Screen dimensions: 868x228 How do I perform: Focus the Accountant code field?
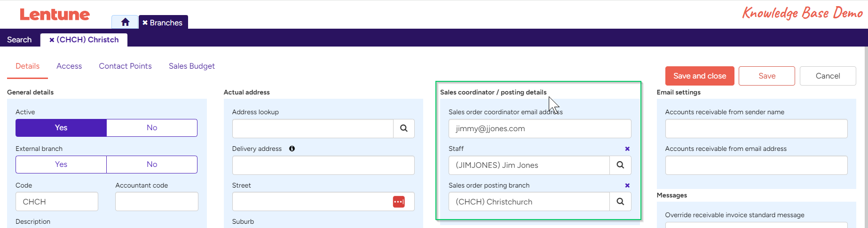click(x=157, y=202)
